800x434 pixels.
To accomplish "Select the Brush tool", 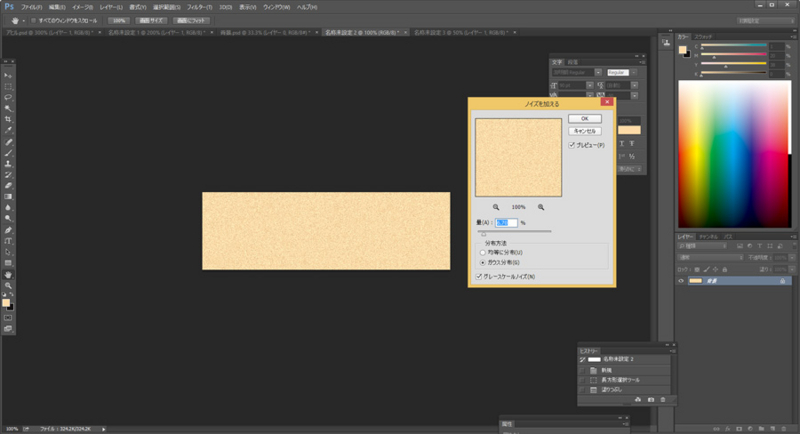I will point(8,153).
